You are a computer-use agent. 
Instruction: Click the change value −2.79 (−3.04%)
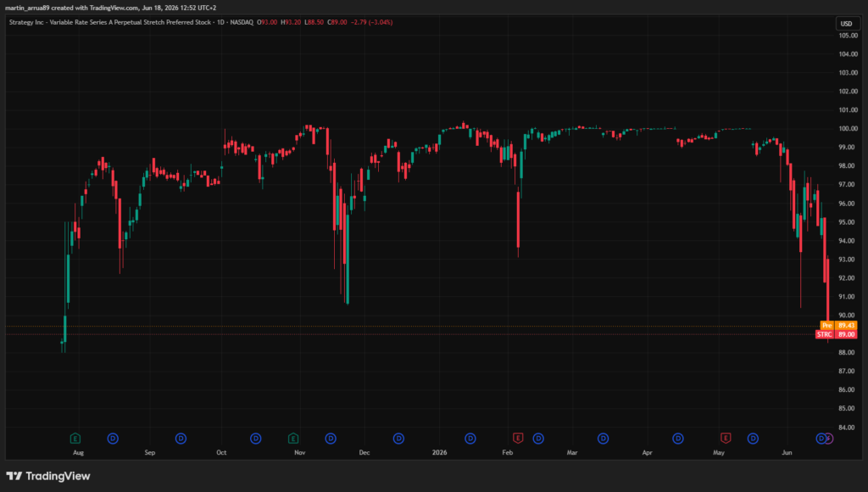click(x=372, y=22)
